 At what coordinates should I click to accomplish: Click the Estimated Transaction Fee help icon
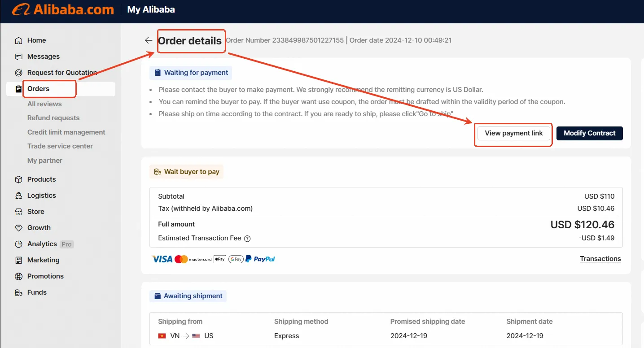[247, 239]
